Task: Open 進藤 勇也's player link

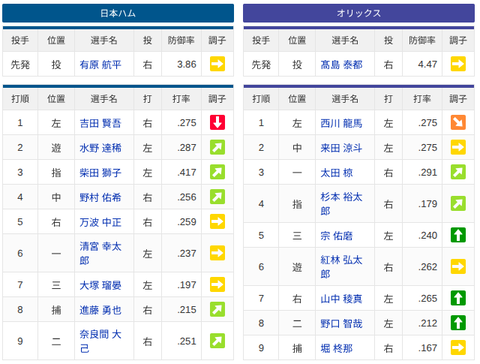Action: 100,310
